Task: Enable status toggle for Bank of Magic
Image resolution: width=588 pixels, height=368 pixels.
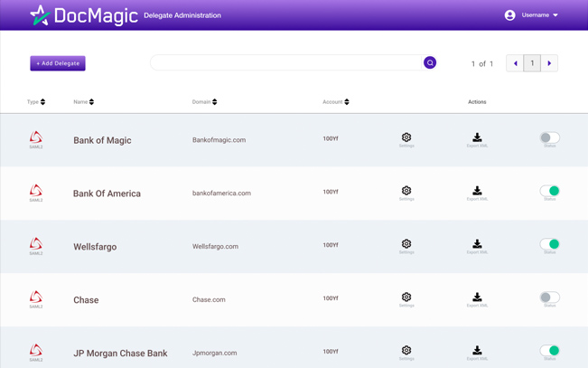Action: (x=550, y=137)
